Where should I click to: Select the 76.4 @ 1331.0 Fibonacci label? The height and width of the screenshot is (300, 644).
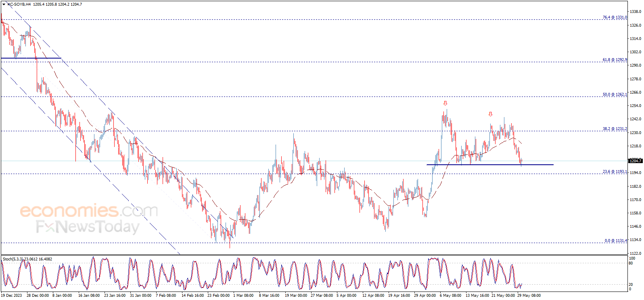[x=615, y=17]
